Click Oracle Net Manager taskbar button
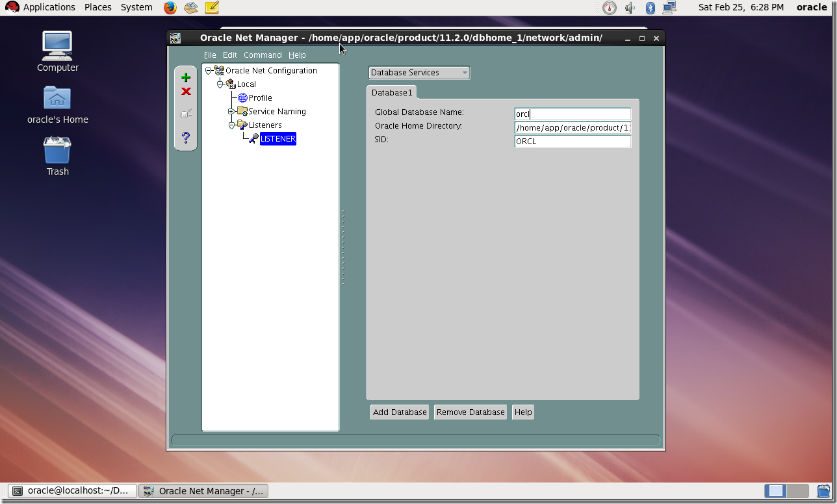837x504 pixels. 204,491
